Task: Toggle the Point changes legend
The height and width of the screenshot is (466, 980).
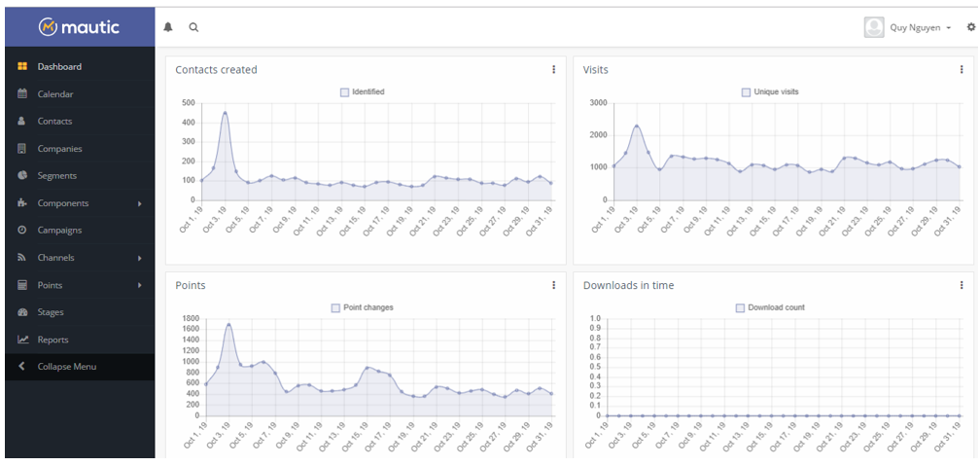Action: 336,307
